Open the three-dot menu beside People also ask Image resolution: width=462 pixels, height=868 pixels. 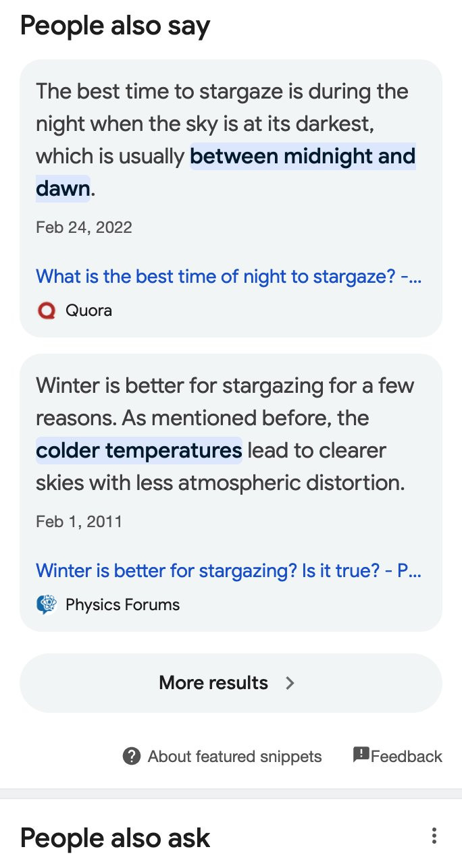[x=433, y=836]
